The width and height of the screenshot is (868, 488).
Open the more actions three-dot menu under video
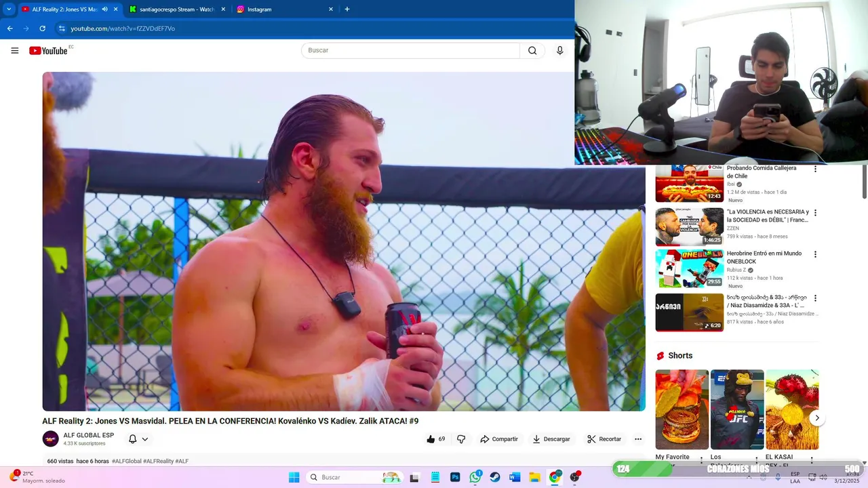638,439
